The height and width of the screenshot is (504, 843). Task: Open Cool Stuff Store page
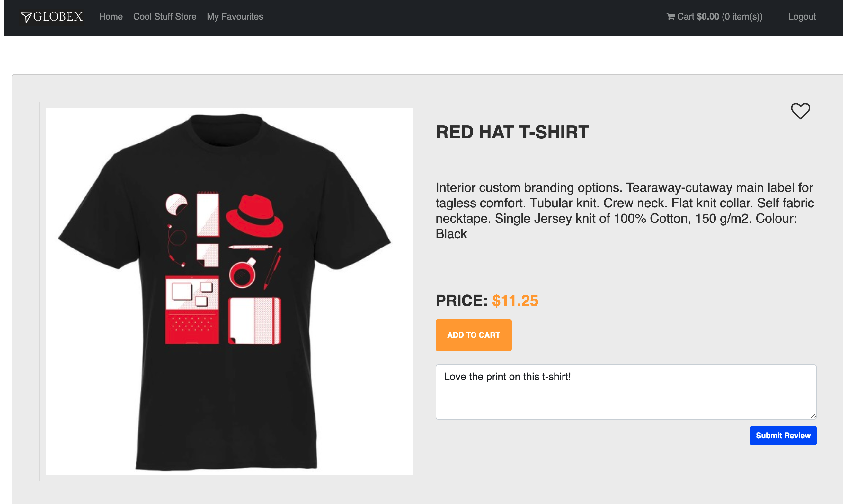pos(165,17)
